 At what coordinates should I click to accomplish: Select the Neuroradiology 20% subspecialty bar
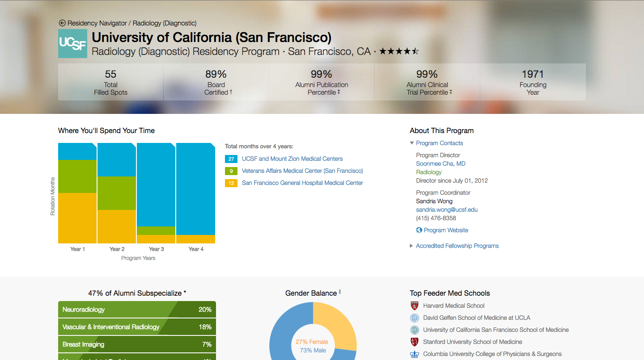pos(137,310)
